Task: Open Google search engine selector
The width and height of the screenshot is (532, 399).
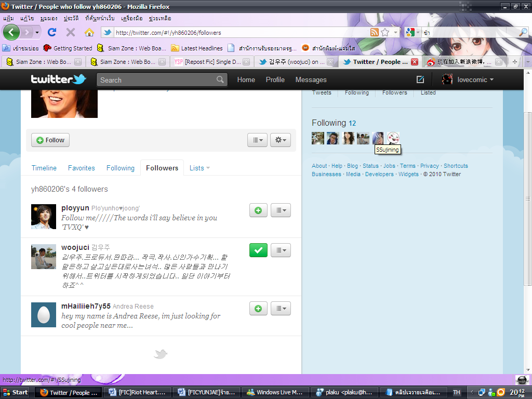Action: coord(413,32)
